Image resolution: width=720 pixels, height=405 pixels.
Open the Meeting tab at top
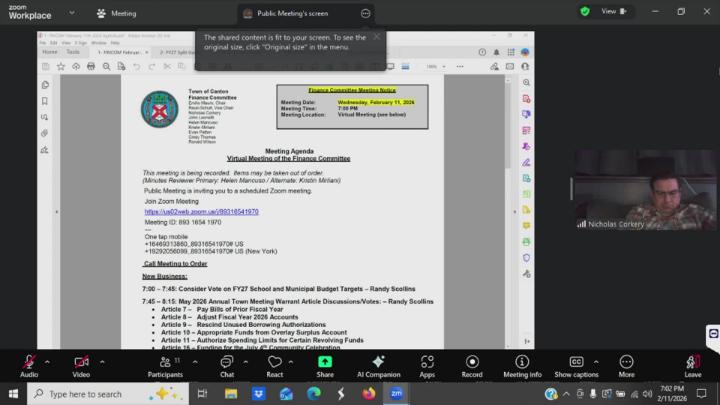116,14
